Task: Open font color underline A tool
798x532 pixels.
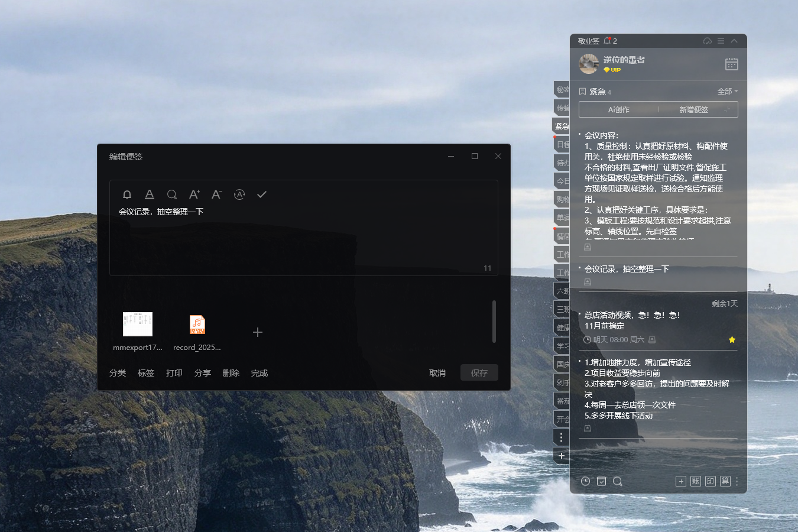Action: pyautogui.click(x=150, y=194)
